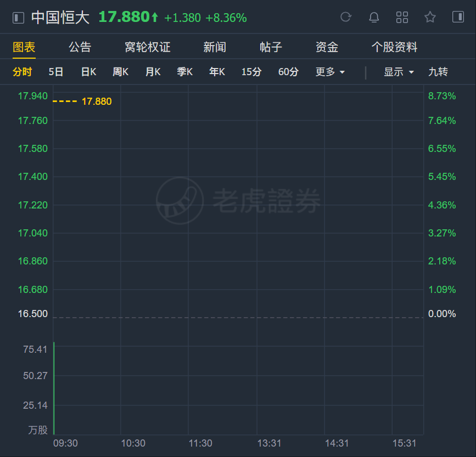Select the 5日 chart period
476x457 pixels.
coord(56,72)
